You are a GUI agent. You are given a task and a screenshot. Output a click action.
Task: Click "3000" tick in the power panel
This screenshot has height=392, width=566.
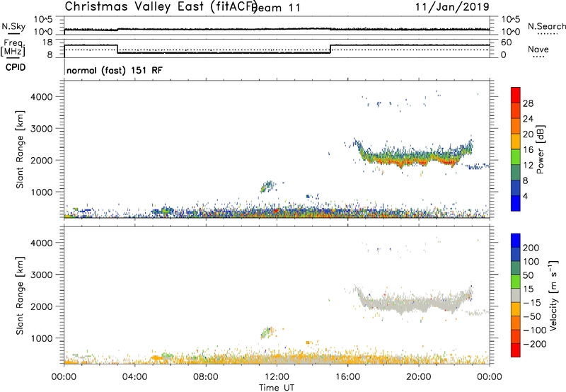click(42, 129)
